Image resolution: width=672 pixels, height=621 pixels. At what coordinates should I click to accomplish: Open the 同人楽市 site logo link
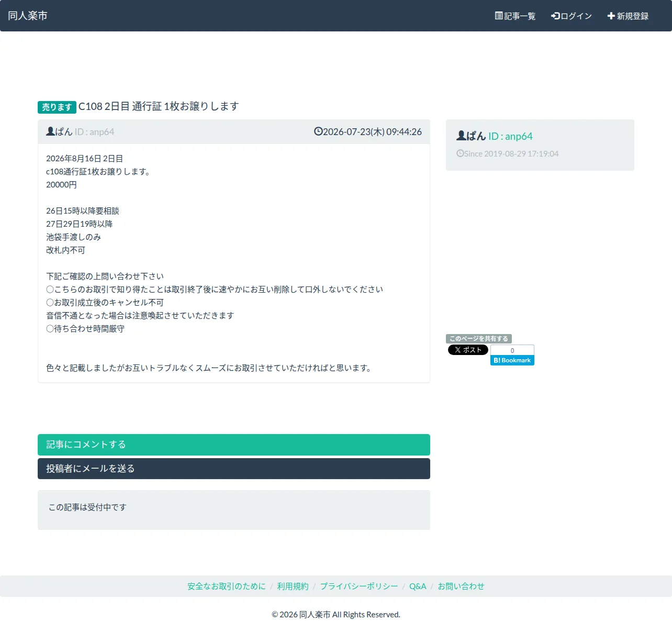[x=28, y=16]
